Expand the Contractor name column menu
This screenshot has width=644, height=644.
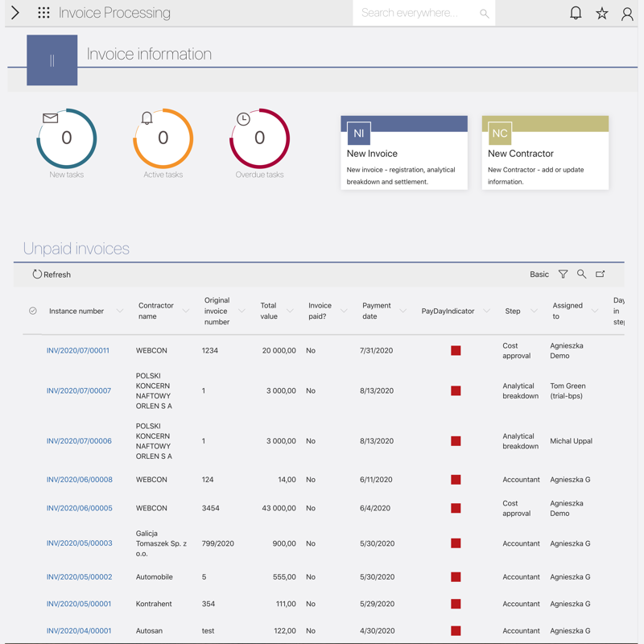[185, 312]
